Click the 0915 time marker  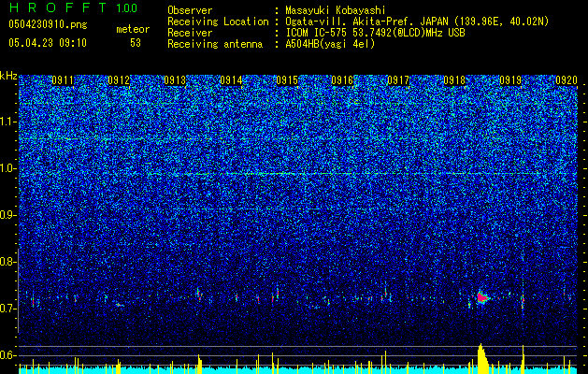coord(287,80)
